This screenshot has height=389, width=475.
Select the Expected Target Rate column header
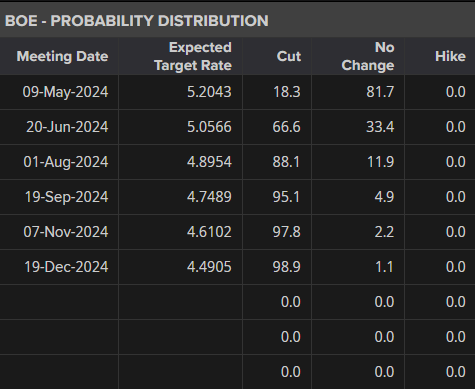pos(193,56)
